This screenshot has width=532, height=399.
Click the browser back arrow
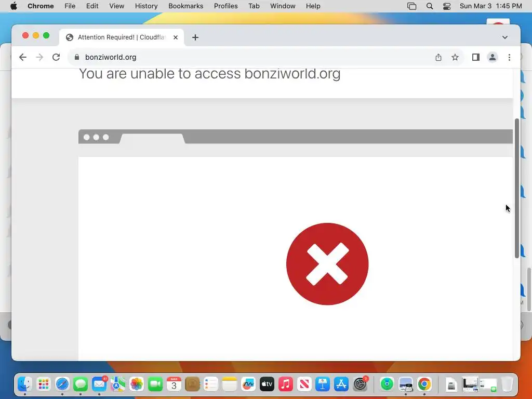[x=23, y=57]
